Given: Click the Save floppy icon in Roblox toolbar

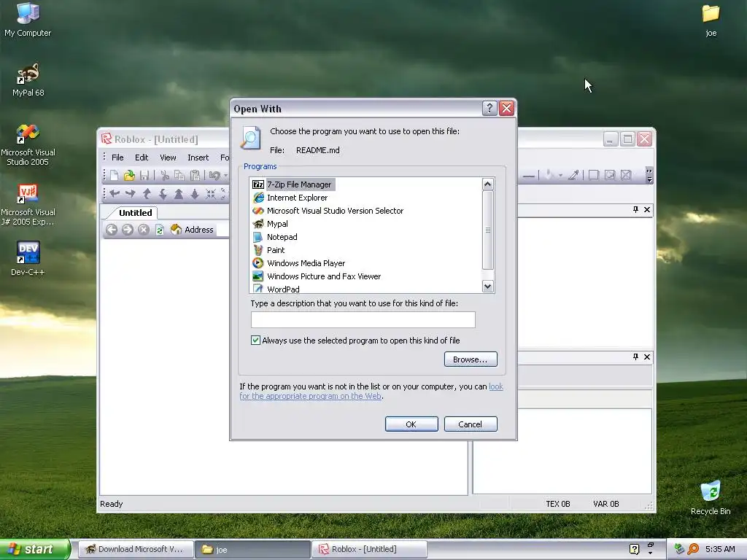Looking at the screenshot, I should point(144,175).
